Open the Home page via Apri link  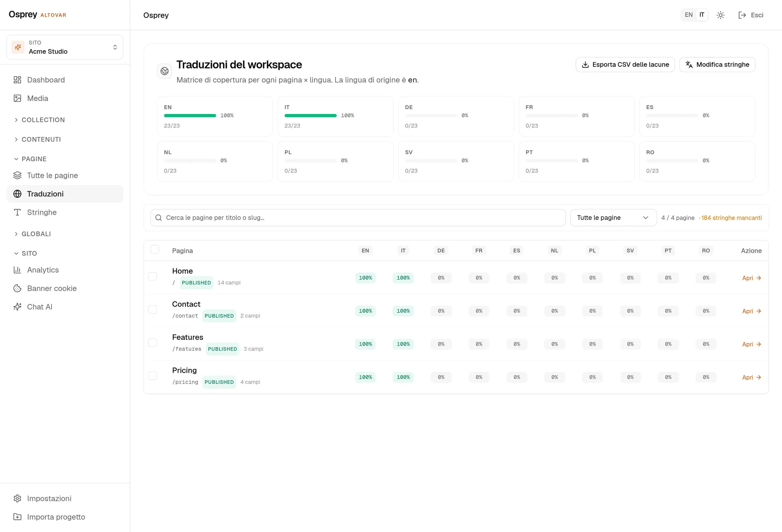751,278
